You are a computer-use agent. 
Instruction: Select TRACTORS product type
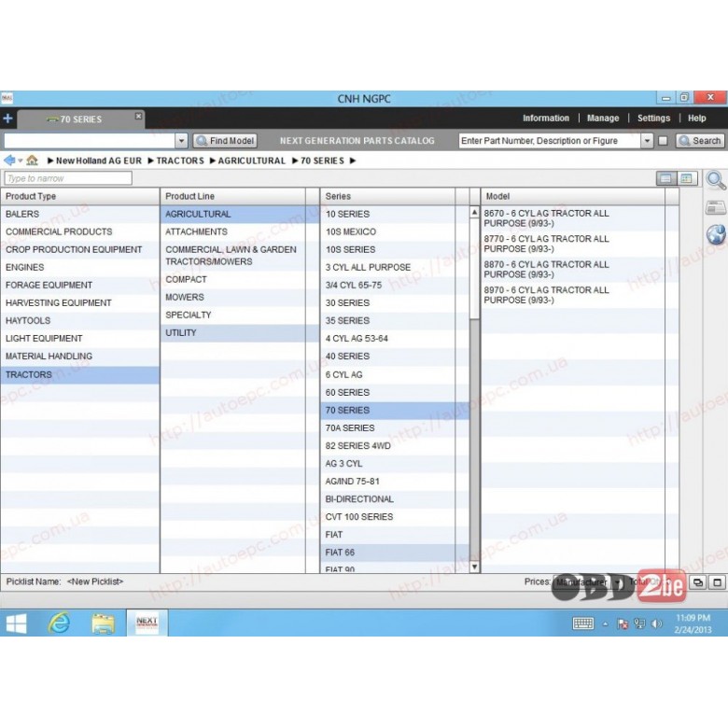[80, 374]
